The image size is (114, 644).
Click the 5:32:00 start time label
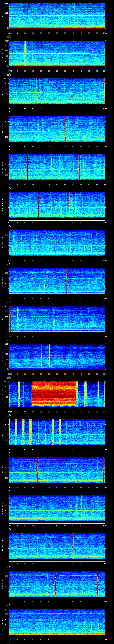coord(9,639)
